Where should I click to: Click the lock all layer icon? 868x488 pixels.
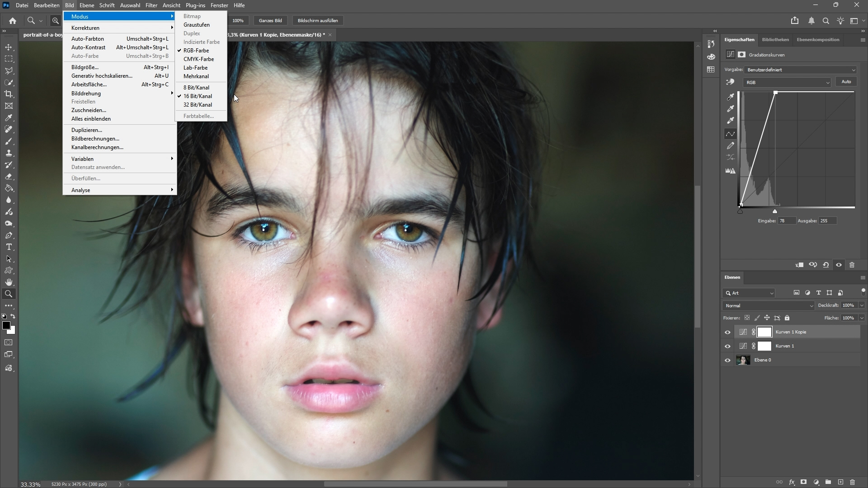(787, 318)
